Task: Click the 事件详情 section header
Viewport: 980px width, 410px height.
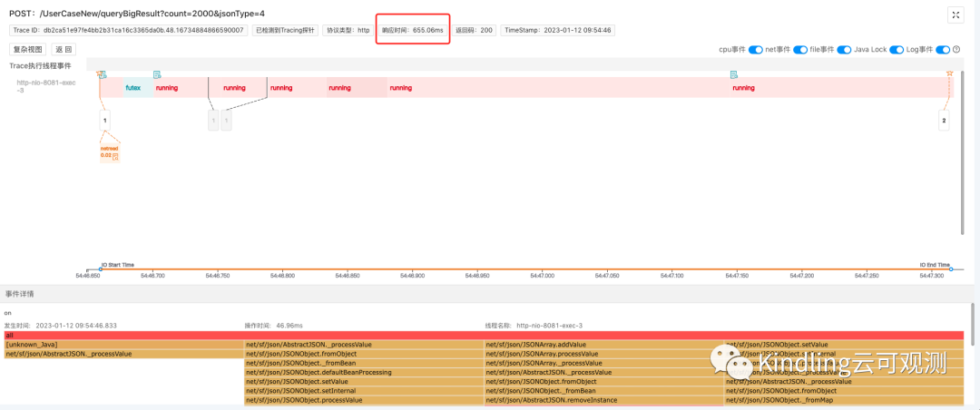Action: pos(19,293)
